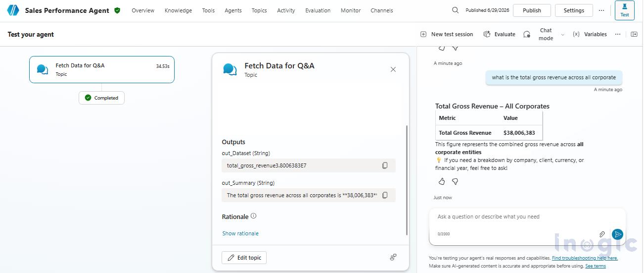The width and height of the screenshot is (644, 273).
Task: Click thumbs up on the earlier response
Action: [x=442, y=48]
